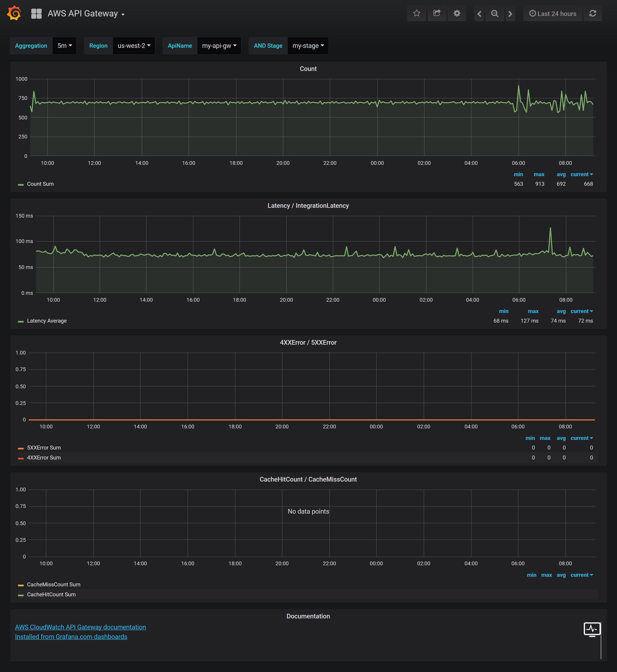Viewport: 617px width, 672px height.
Task: Shift time range forward arrow
Action: (x=510, y=14)
